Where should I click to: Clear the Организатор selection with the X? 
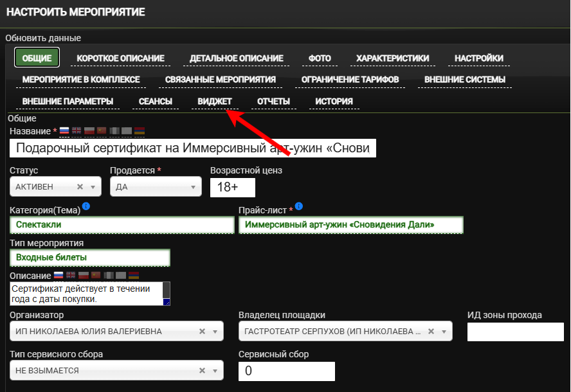point(202,332)
